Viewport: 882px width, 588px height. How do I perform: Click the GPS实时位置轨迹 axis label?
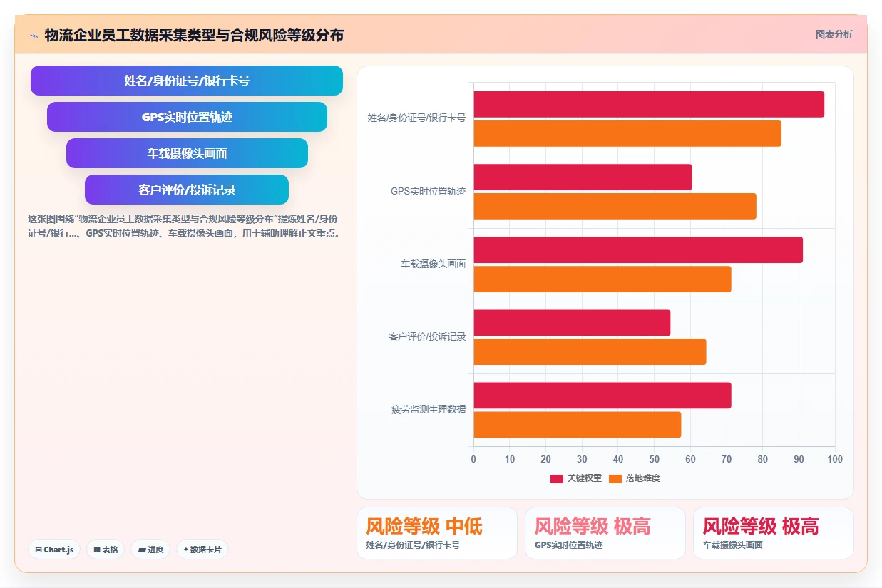coord(428,191)
